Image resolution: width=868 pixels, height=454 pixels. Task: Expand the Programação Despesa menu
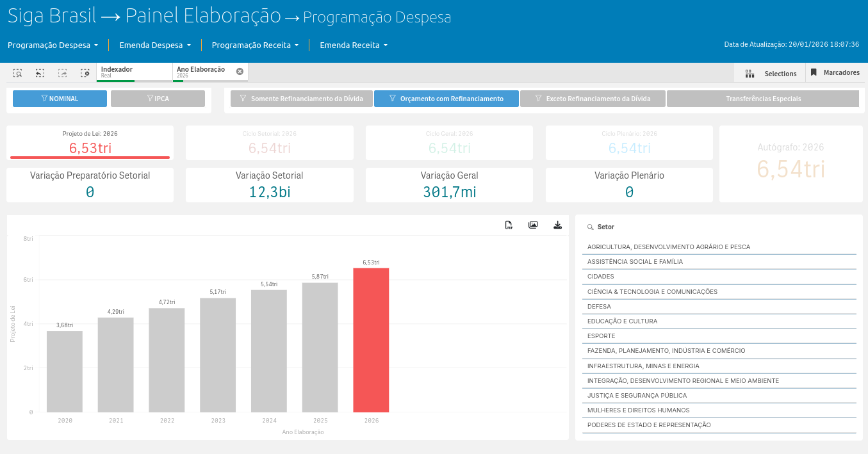click(53, 45)
